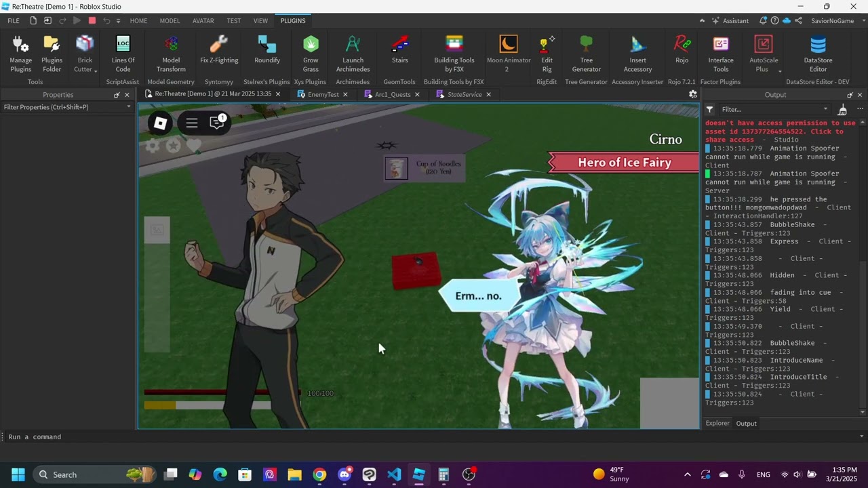Open the Roblox in-game menu logo
The height and width of the screenshot is (488, 868).
160,123
